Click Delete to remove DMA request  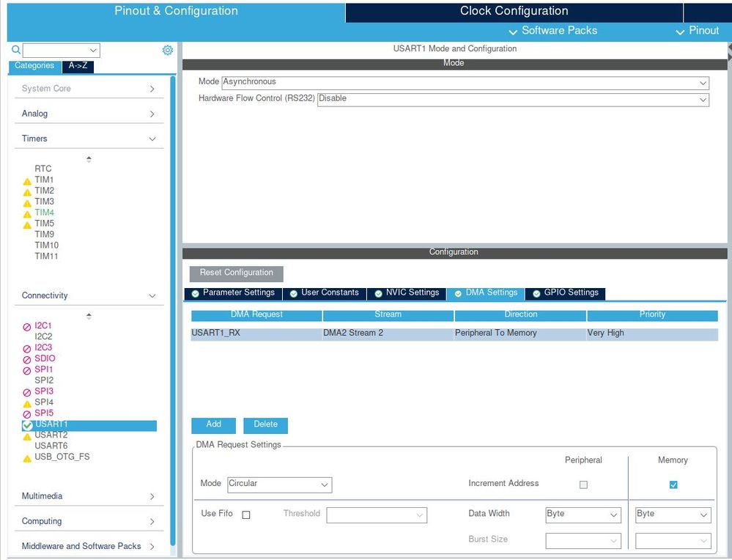click(x=266, y=425)
